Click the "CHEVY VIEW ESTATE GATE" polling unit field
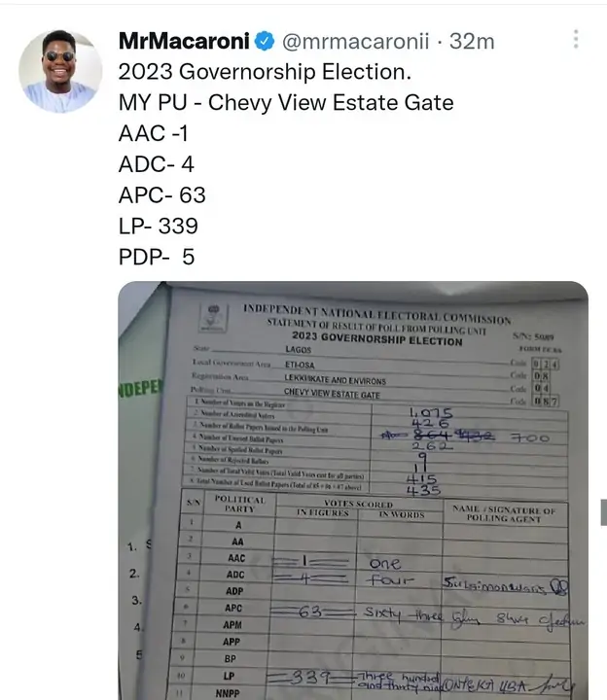This screenshot has width=607, height=700. (322, 394)
